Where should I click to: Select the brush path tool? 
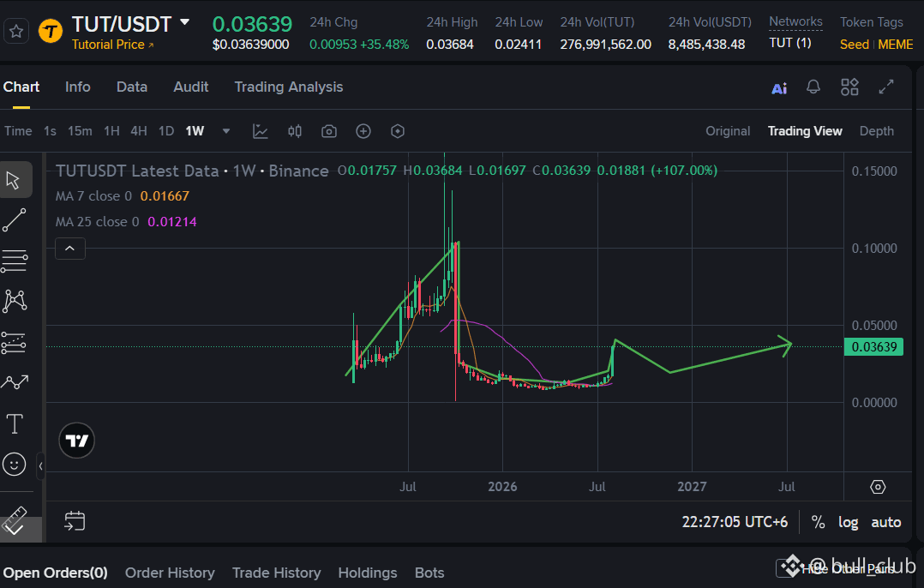15,382
